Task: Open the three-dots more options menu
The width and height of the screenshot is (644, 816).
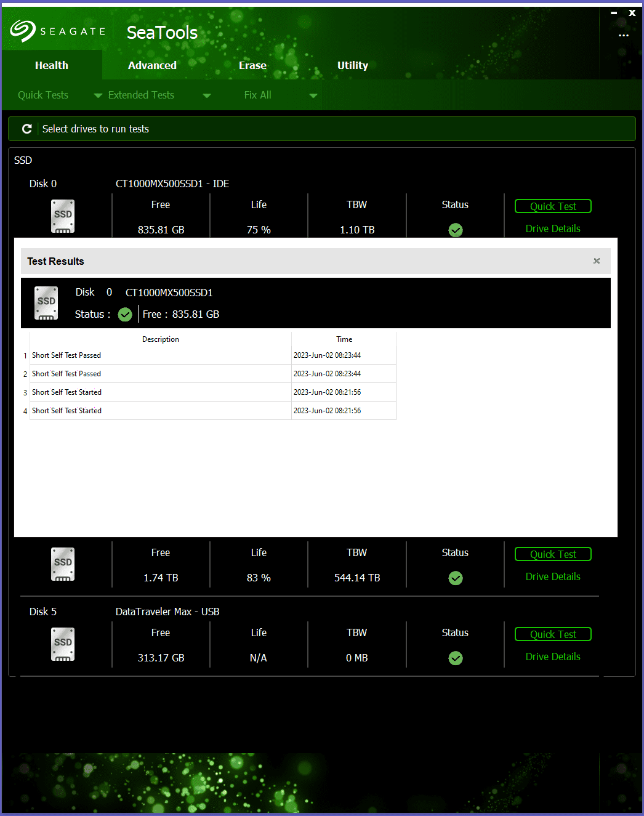Action: [624, 35]
